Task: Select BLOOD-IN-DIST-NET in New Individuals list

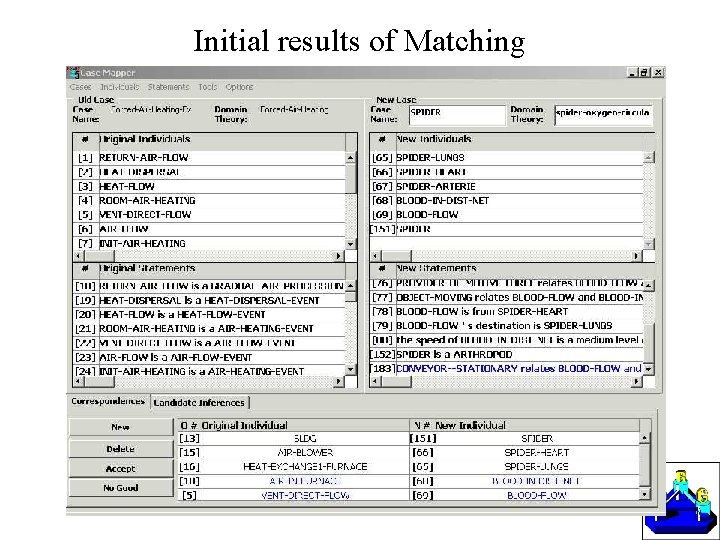Action: [x=506, y=201]
